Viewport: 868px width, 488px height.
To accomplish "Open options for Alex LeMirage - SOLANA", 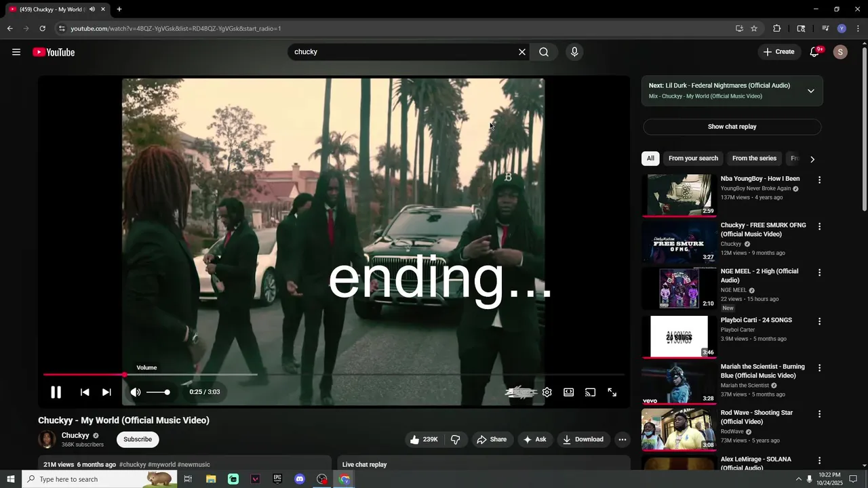I will pyautogui.click(x=819, y=460).
